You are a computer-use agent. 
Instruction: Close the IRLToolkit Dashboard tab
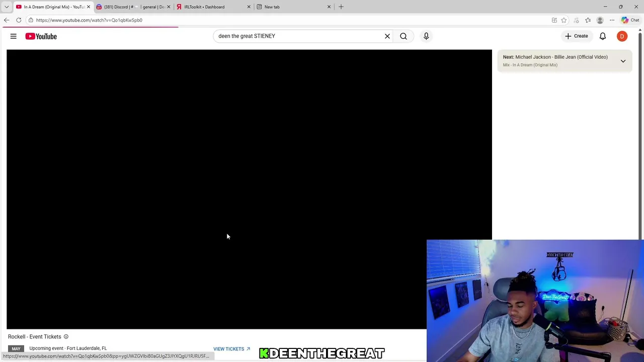coord(249,7)
